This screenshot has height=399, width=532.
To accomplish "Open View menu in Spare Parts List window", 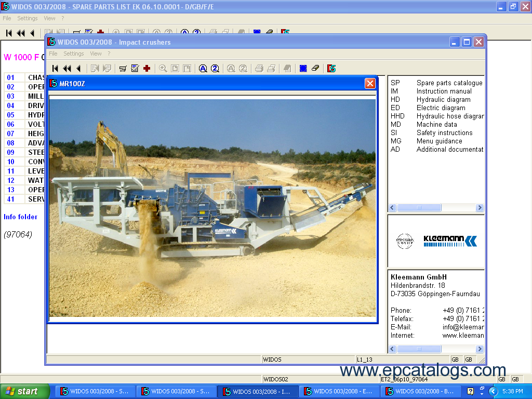I will coord(49,18).
